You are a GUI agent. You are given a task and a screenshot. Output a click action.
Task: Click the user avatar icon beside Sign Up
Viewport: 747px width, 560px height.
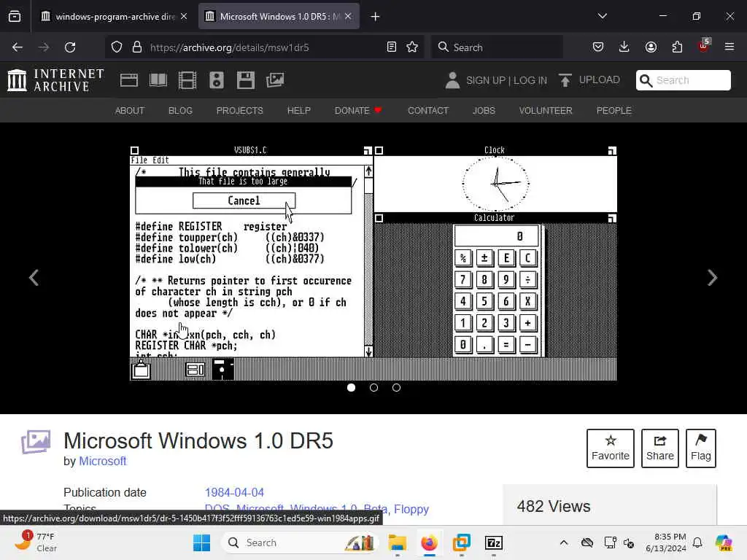452,80
